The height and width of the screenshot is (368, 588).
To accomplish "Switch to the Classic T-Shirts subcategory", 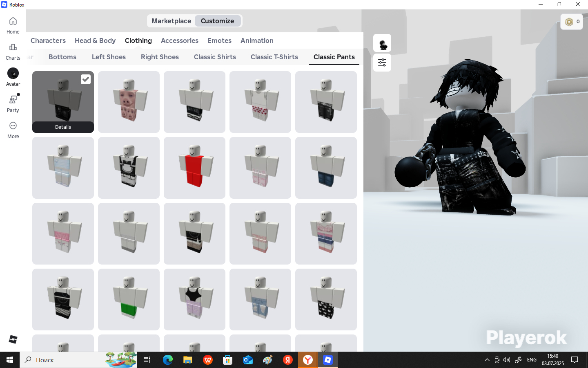I will [x=274, y=57].
